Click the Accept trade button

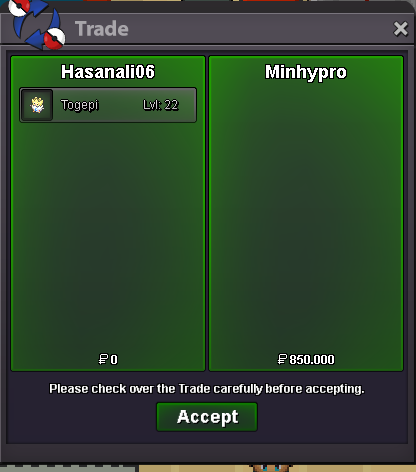tap(207, 417)
